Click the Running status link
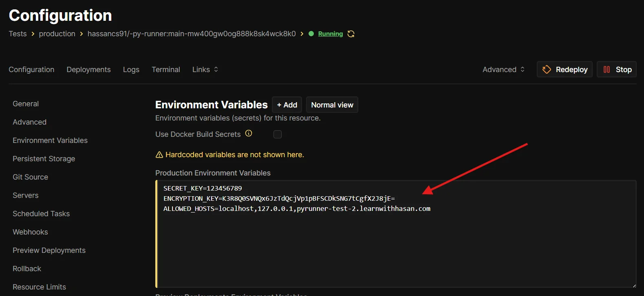Viewport: 644px width, 296px height. click(331, 34)
